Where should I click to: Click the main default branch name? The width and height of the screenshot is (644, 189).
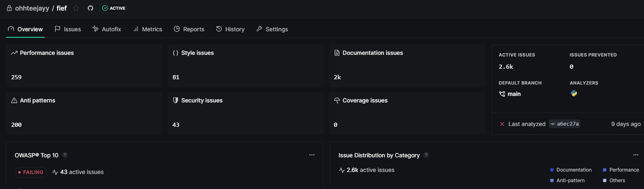click(514, 94)
